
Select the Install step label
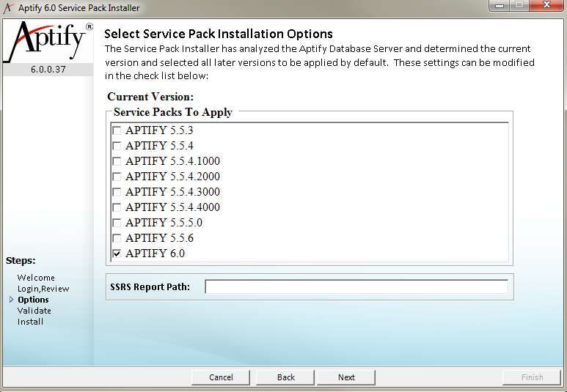tap(30, 322)
